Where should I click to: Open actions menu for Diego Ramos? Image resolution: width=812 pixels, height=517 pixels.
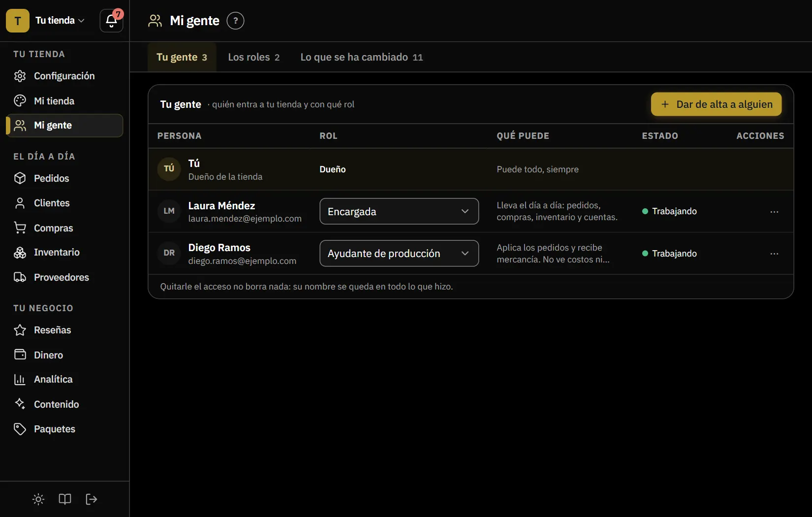pos(774,254)
